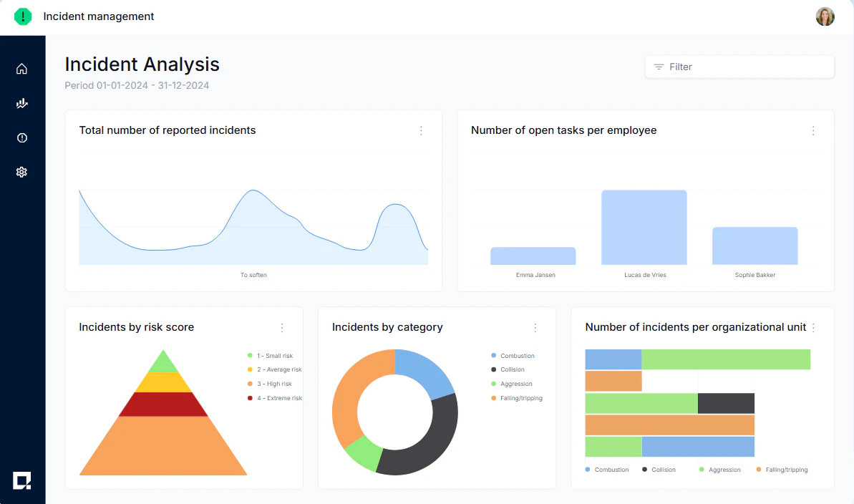854x504 pixels.
Task: Click Incident management in the top bar
Action: pos(99,16)
